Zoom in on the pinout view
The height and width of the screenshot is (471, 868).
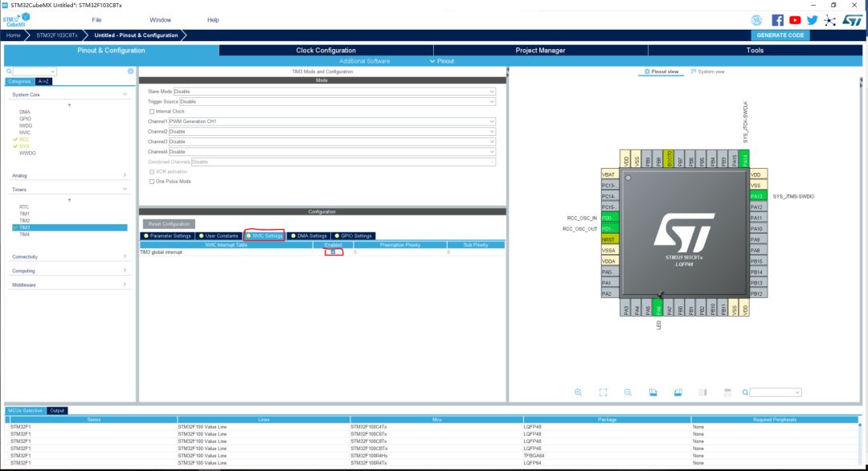tap(578, 392)
